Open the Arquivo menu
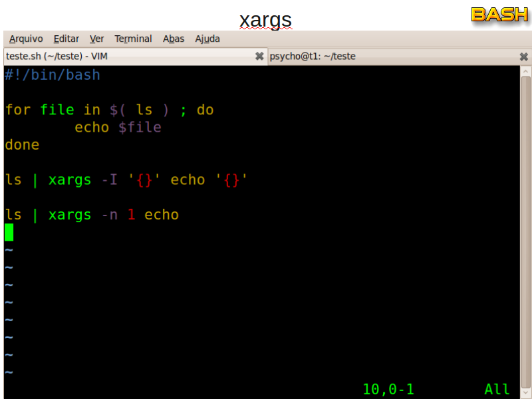532x399 pixels. point(26,39)
